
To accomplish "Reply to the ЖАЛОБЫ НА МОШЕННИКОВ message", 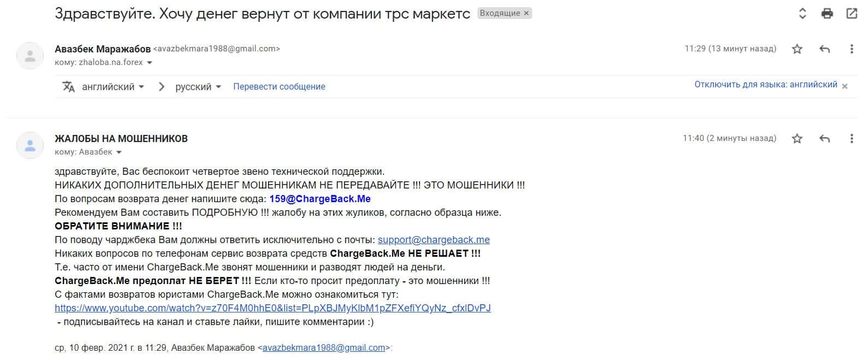I will 824,139.
